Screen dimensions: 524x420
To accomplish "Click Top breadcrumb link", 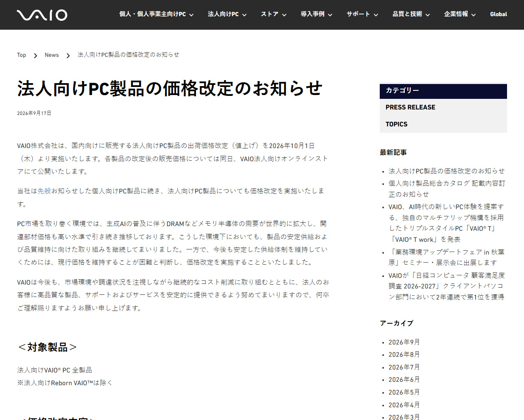I will click(22, 55).
